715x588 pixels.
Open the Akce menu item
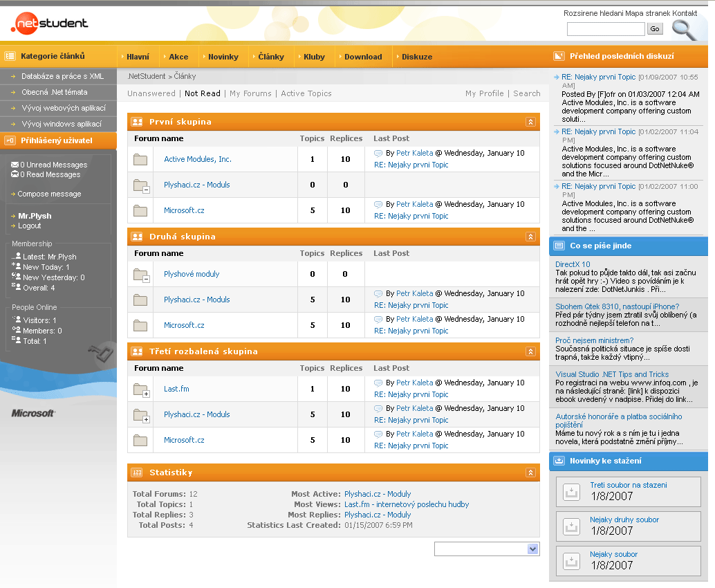tap(178, 57)
